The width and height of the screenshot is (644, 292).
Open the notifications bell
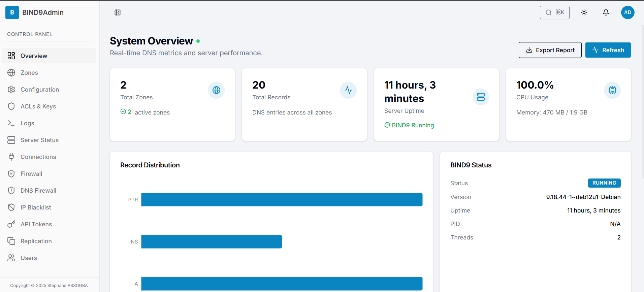click(x=606, y=12)
